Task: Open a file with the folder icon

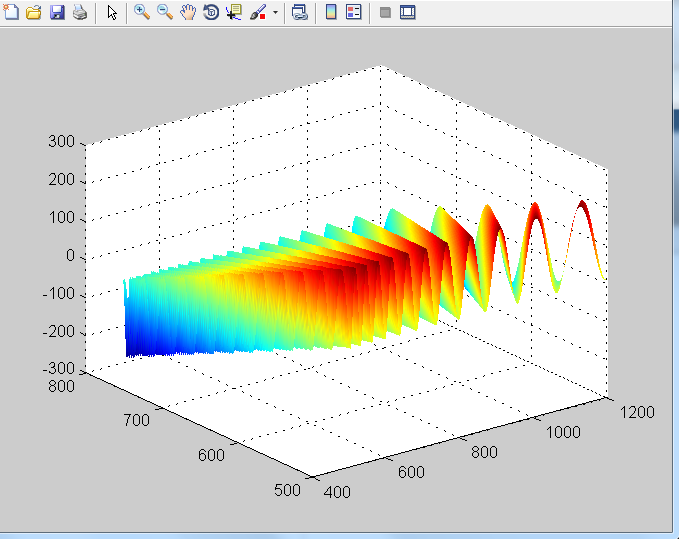Action: coord(34,13)
